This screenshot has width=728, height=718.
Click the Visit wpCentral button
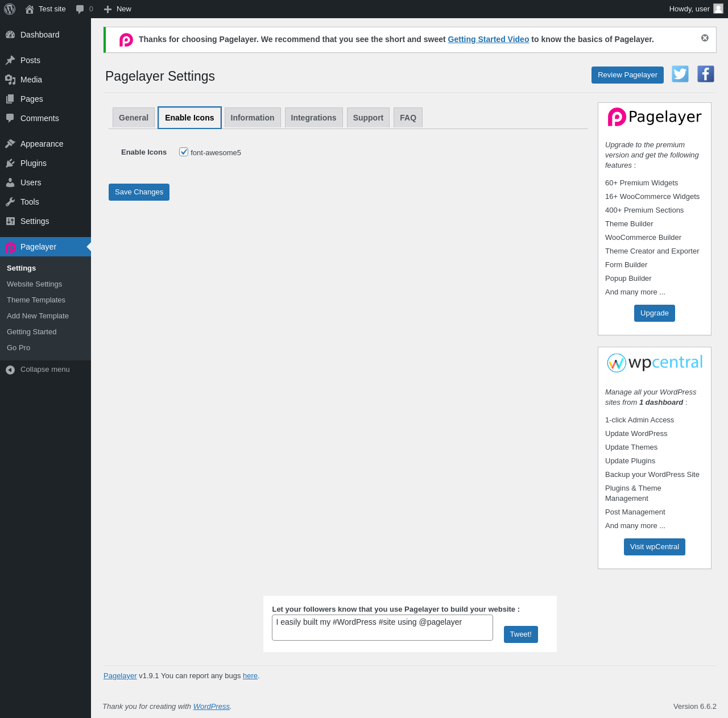pos(655,547)
